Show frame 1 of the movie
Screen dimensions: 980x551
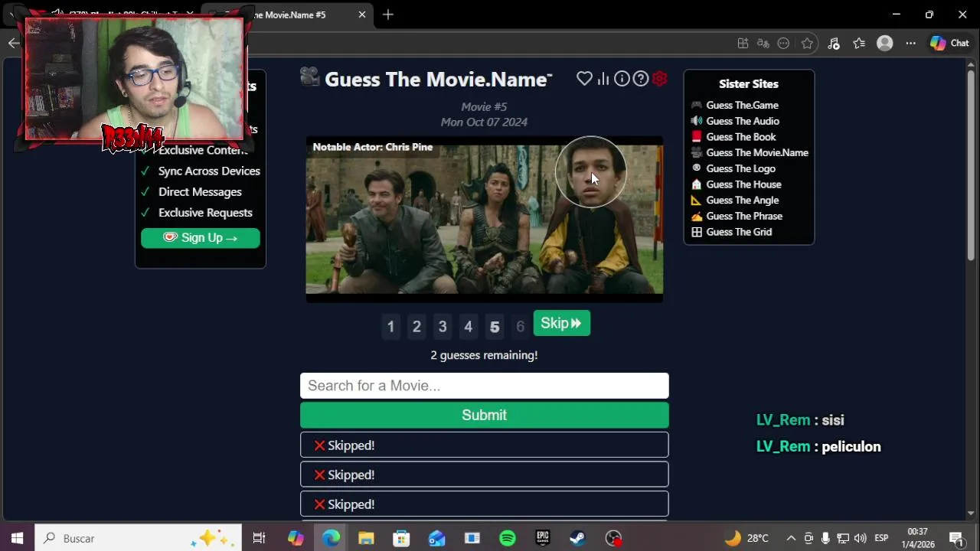pyautogui.click(x=390, y=327)
